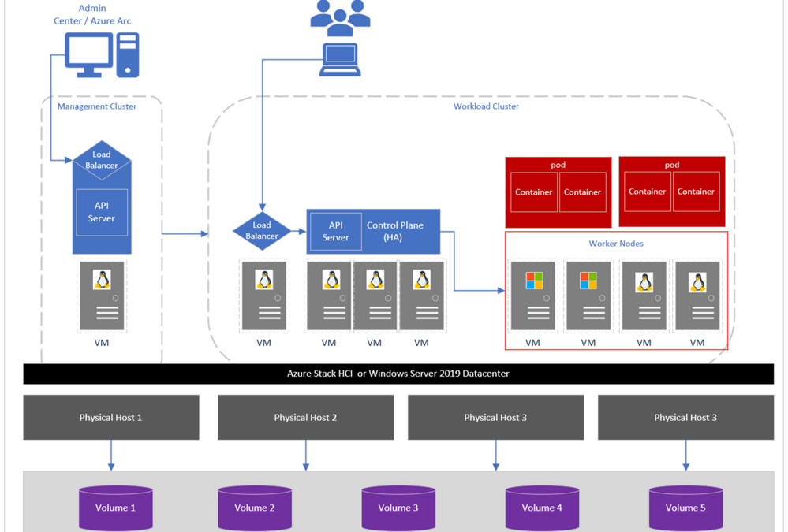Click the Admin Center / Azure Arc label
This screenshot has width=788, height=532.
click(92, 14)
